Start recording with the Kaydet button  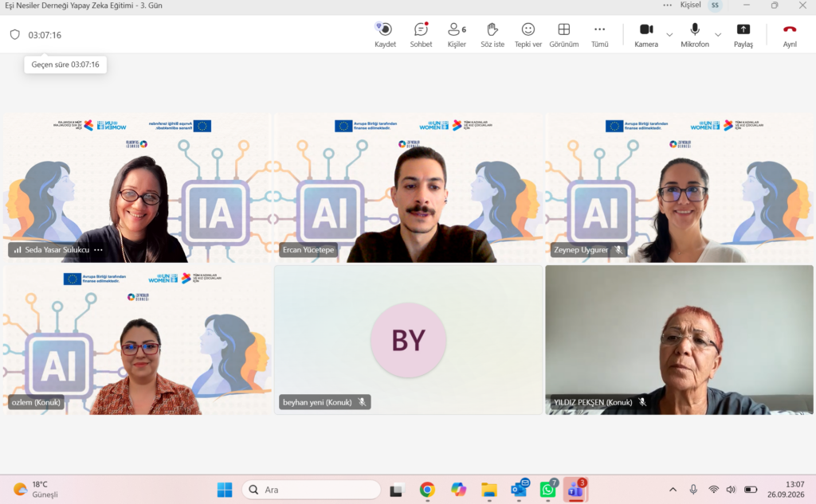[x=385, y=35]
